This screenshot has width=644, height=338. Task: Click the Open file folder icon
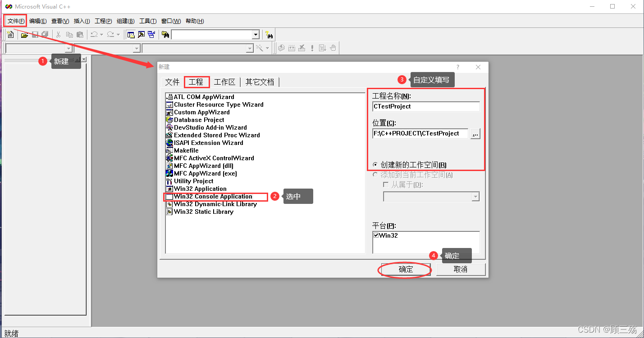point(25,35)
